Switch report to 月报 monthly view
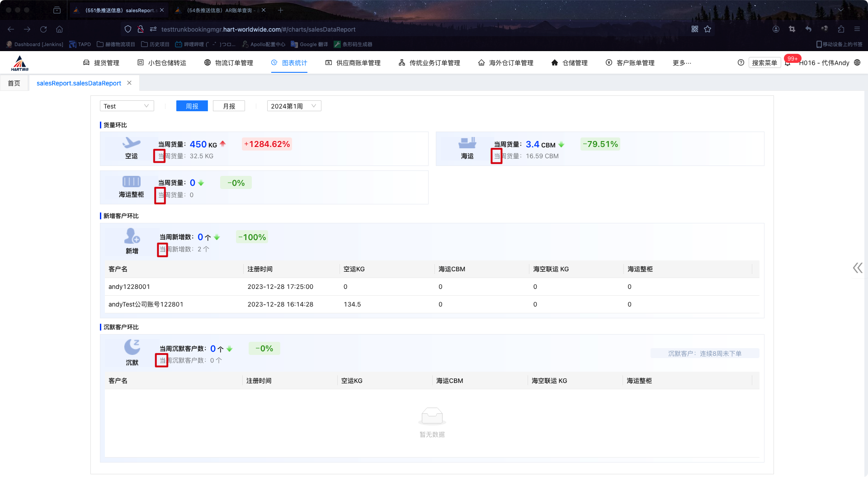The image size is (868, 477). (229, 106)
